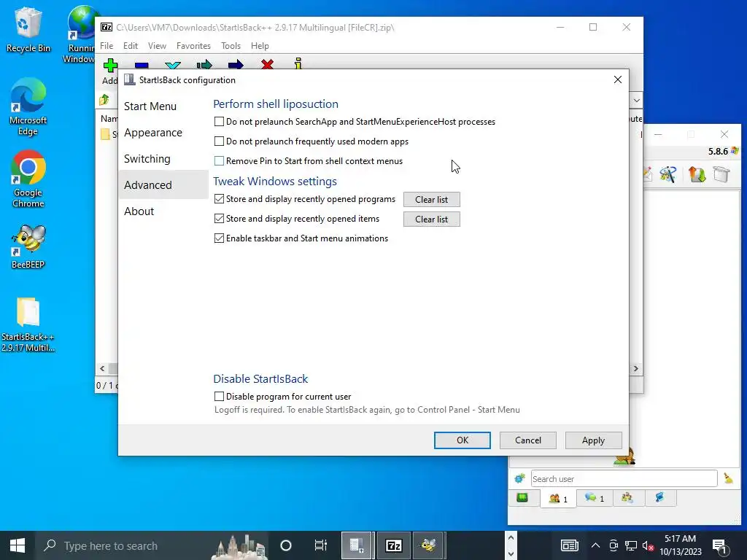
Task: Click BeeBEEP trash bin icon
Action: [x=721, y=174]
